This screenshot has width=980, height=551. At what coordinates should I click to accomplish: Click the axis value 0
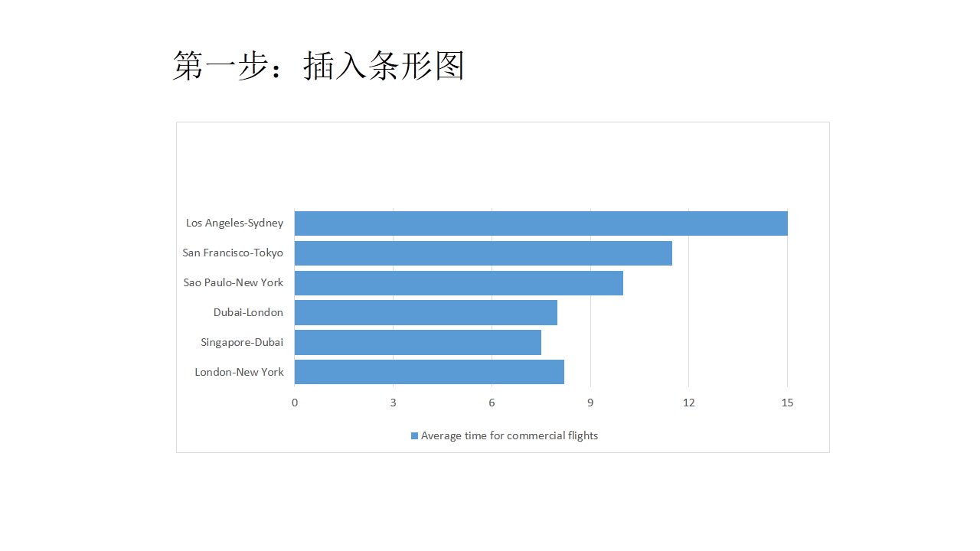pos(295,403)
